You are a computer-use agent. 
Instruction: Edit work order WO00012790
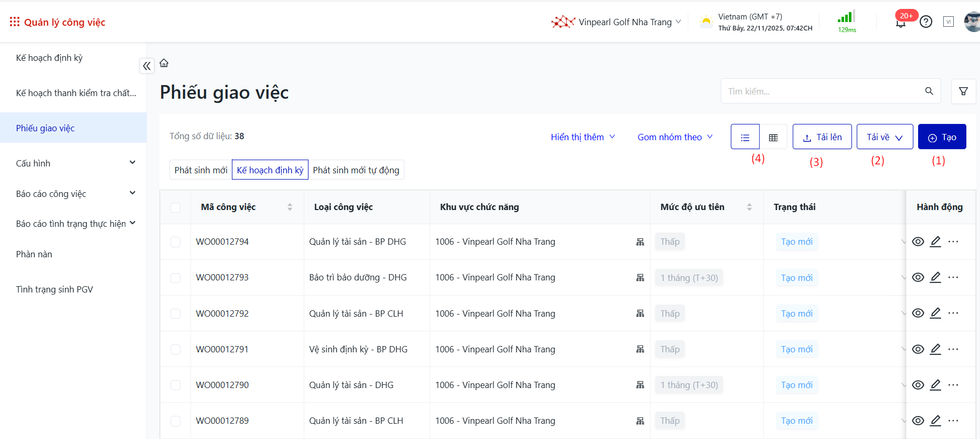pyautogui.click(x=935, y=385)
